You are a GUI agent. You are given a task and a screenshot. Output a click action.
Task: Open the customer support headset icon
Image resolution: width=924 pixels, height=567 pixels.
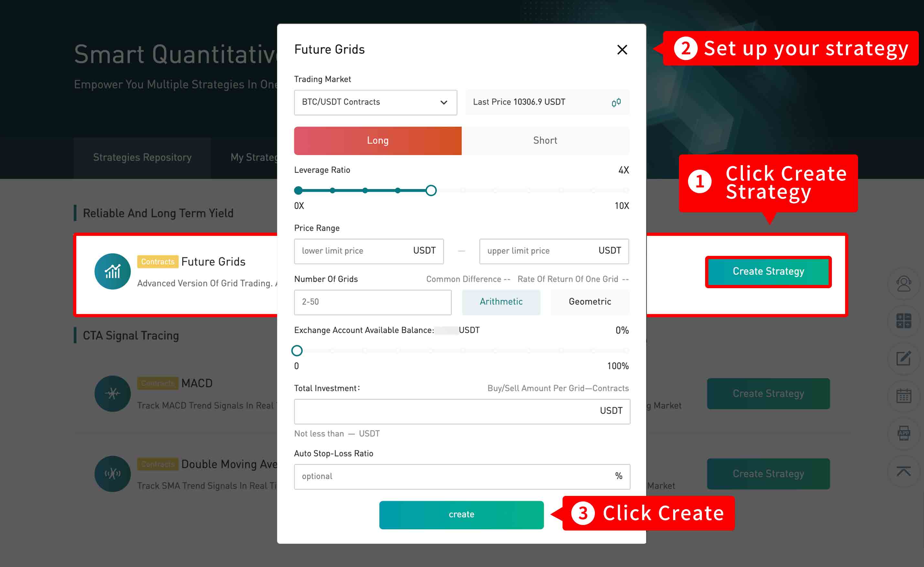coord(903,284)
